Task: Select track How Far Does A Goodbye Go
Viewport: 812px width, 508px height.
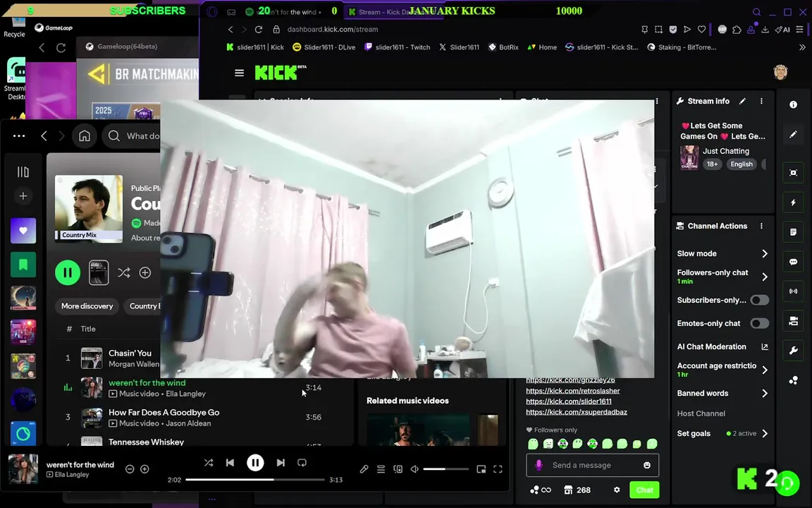Action: coord(164,413)
